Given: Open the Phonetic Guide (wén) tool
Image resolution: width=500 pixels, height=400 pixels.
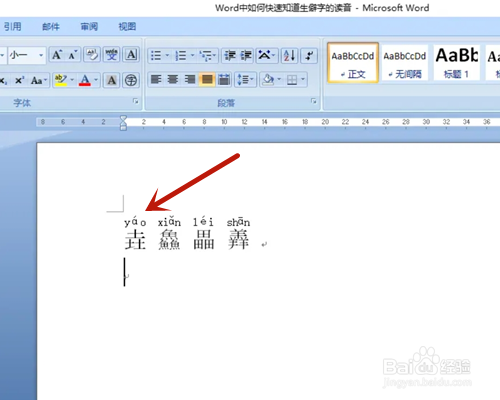Looking at the screenshot, I should pyautogui.click(x=111, y=55).
